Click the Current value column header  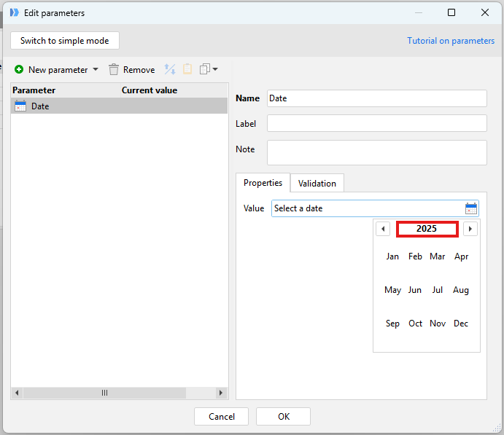pos(174,90)
